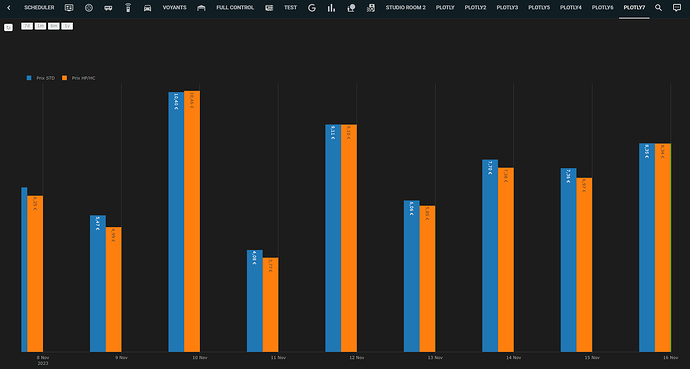Click the refresh icon above the chart
Screen dimensions: 690x369
[8, 27]
